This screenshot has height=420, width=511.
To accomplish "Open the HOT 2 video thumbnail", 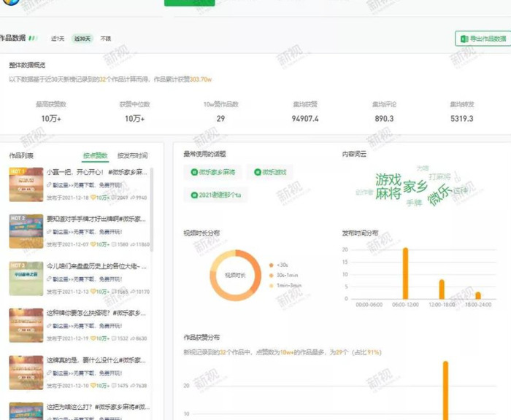I will click(26, 231).
